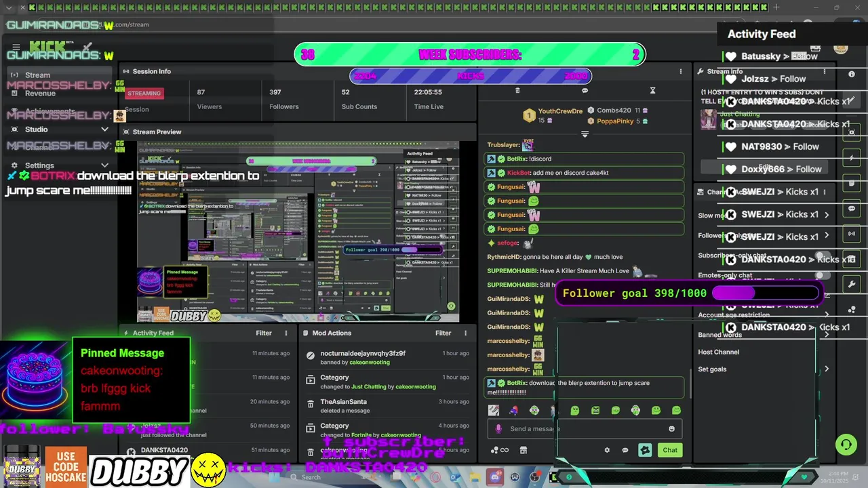Open chat settings gear icon
This screenshot has height=488, width=868.
607,450
